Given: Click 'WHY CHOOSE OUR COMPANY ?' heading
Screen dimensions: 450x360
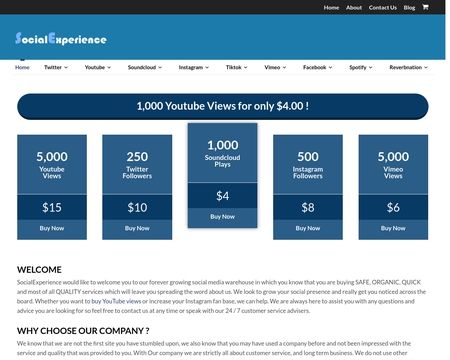Looking at the screenshot, I should coord(83,331).
